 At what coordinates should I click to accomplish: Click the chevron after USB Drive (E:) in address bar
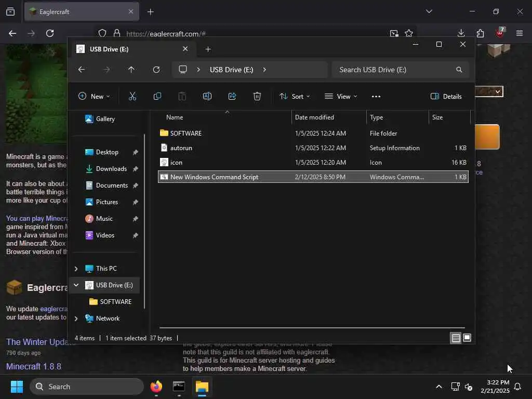[264, 70]
